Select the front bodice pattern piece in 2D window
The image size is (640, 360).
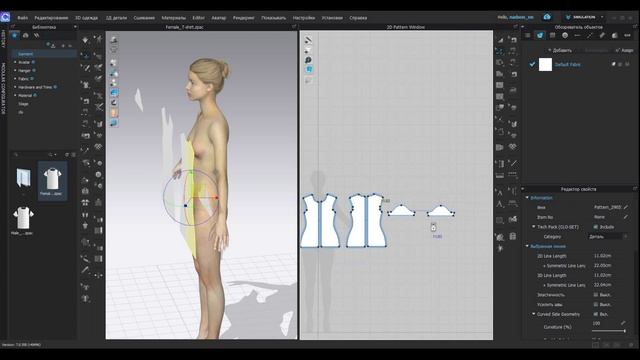320,221
